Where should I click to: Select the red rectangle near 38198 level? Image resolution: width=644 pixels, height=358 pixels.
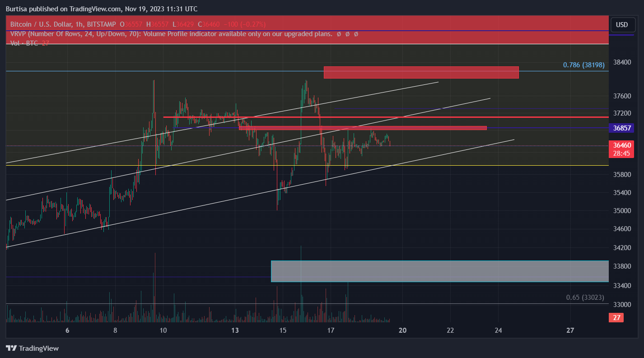(x=421, y=72)
